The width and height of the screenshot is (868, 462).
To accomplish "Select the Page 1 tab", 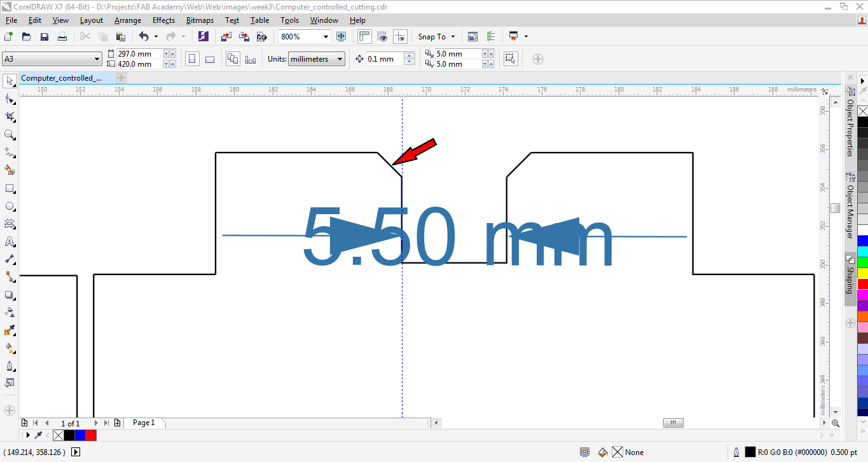I will [x=144, y=423].
